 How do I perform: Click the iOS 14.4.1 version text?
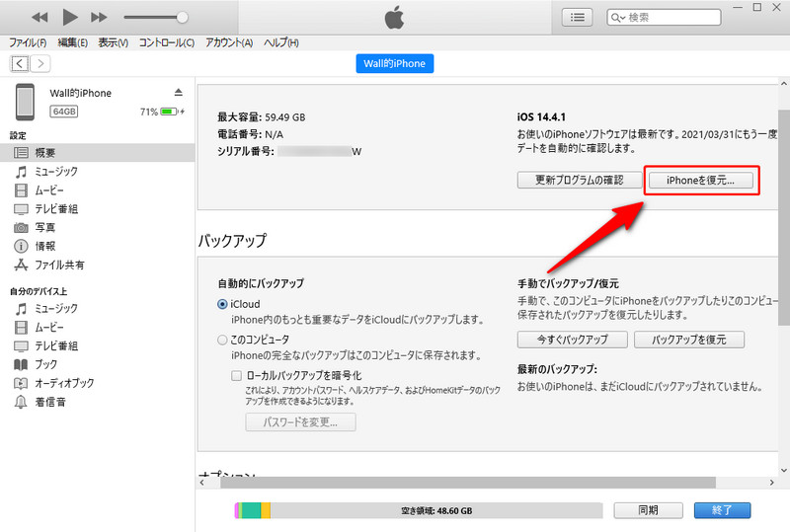click(541, 117)
